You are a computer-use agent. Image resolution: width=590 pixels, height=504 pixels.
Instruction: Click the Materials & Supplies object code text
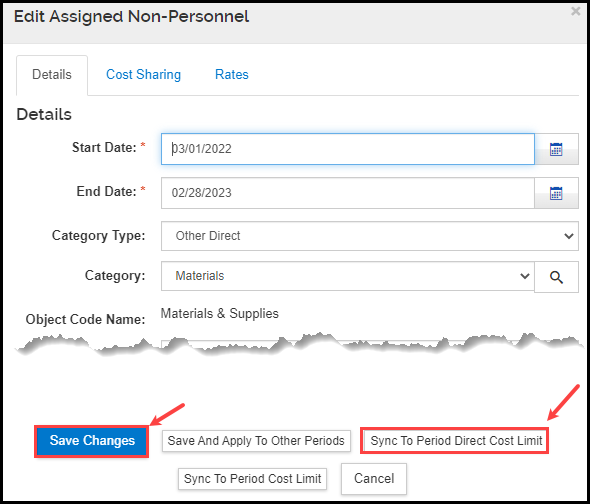pos(220,314)
